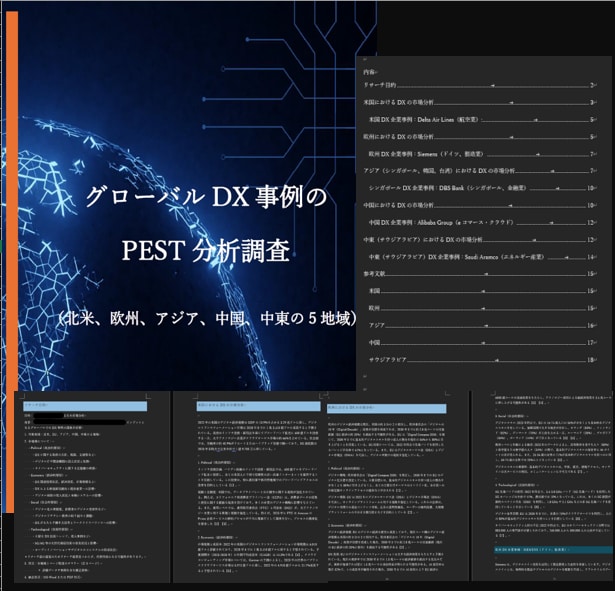
Task: Click the 2. Economic heading on US page
Action: (x=218, y=537)
